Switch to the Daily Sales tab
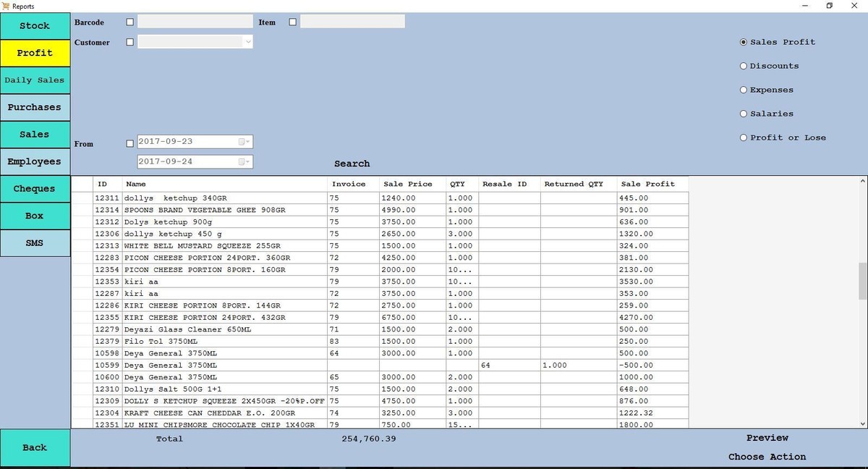The width and height of the screenshot is (868, 469). point(35,80)
